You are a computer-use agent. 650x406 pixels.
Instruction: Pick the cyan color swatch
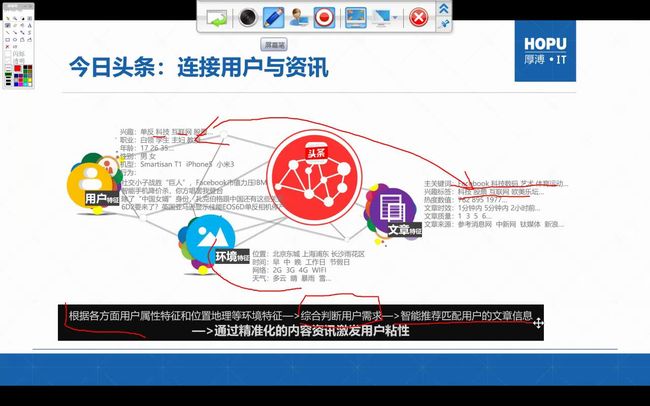[x=25, y=84]
